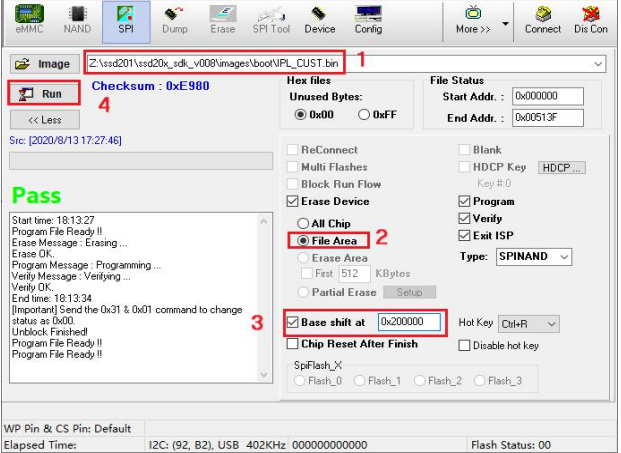Select the eMMC toolbar icon

29,21
